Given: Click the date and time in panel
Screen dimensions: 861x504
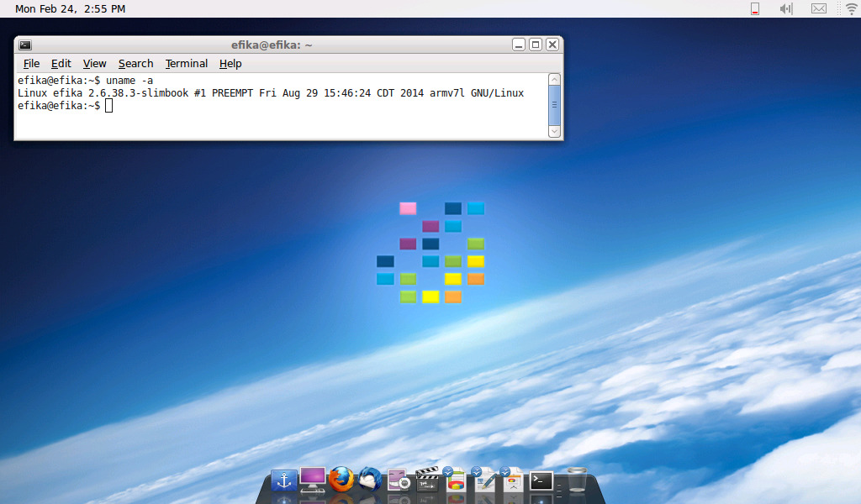Looking at the screenshot, I should click(x=70, y=9).
